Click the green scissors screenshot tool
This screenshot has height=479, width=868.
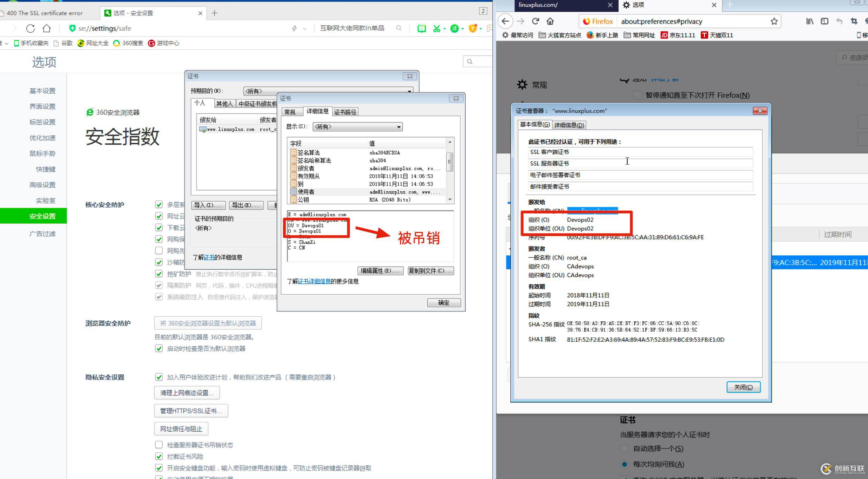click(436, 28)
